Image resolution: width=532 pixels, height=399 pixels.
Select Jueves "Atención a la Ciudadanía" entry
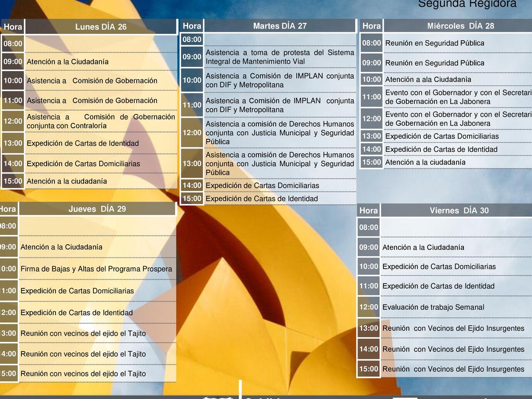pyautogui.click(x=97, y=247)
